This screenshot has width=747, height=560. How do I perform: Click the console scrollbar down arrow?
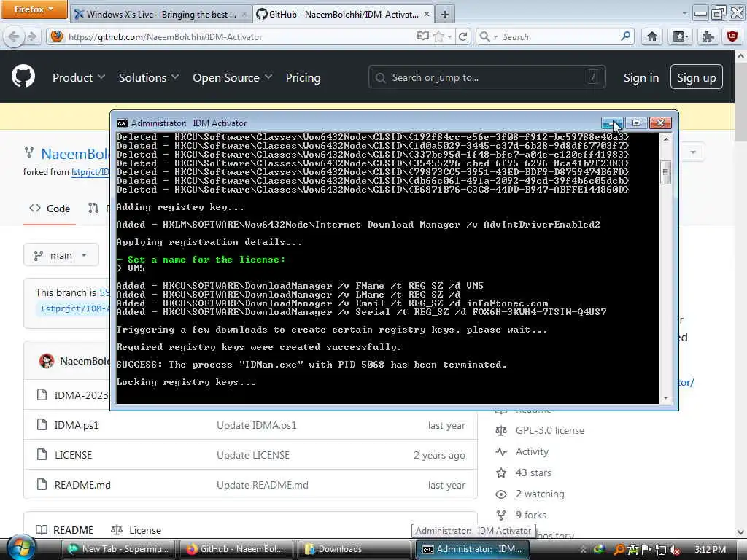665,397
